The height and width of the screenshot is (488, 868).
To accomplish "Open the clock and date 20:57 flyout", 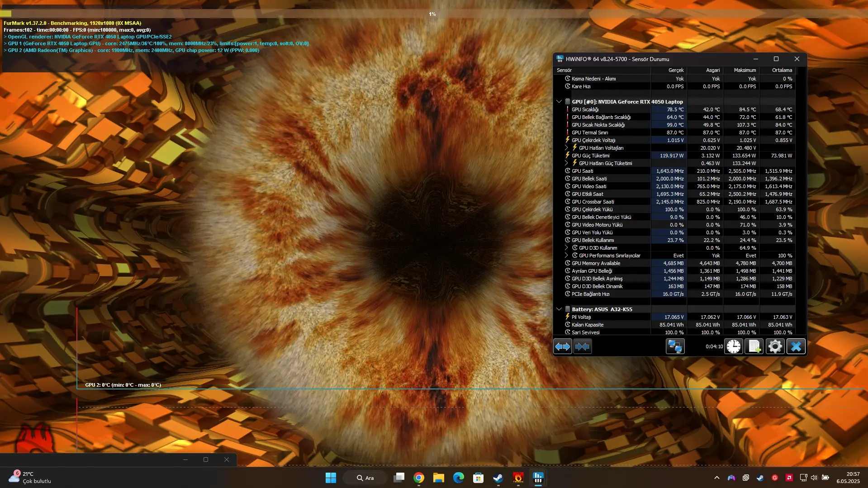I will tap(848, 478).
